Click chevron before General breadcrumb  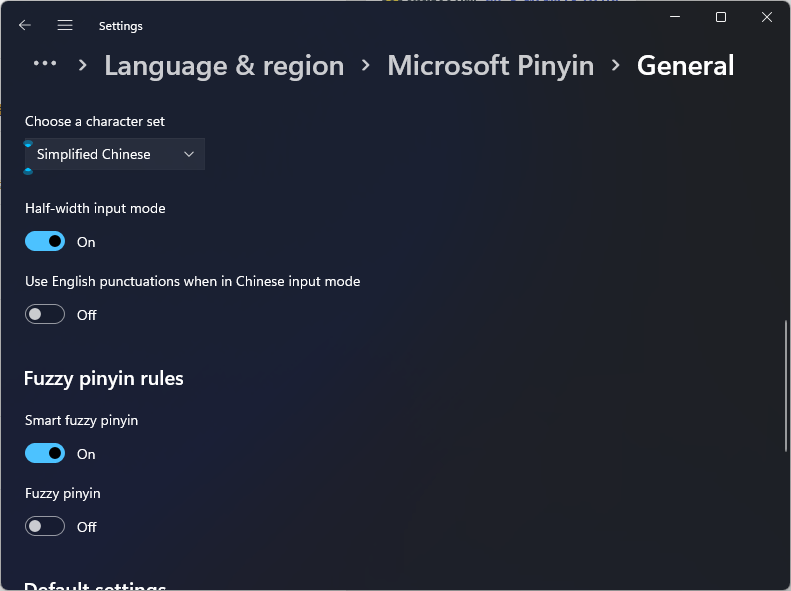pos(616,66)
